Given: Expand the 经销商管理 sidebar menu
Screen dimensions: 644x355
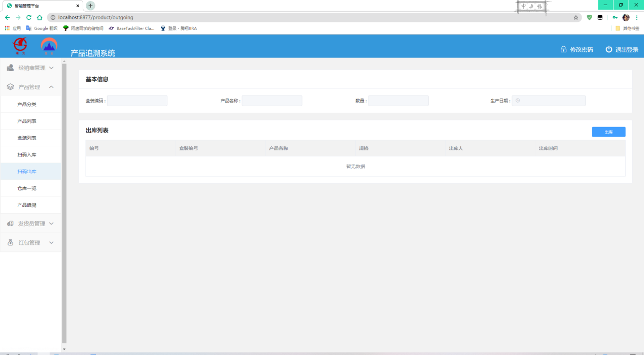Looking at the screenshot, I should (30, 68).
